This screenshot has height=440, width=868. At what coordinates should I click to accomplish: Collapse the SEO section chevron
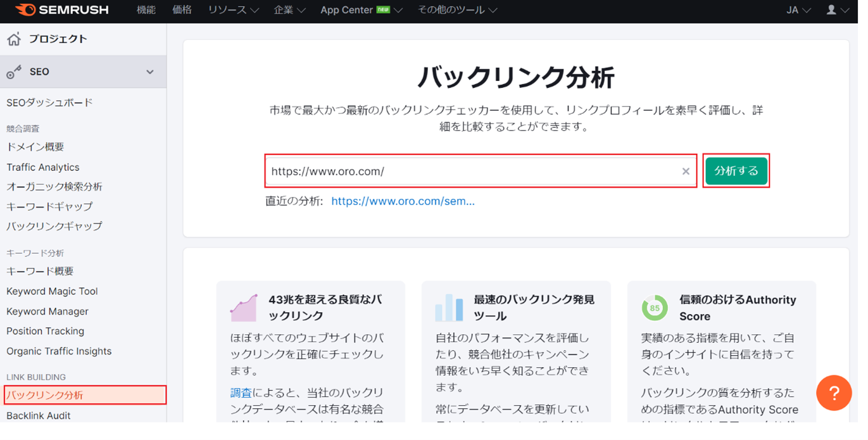coord(150,72)
